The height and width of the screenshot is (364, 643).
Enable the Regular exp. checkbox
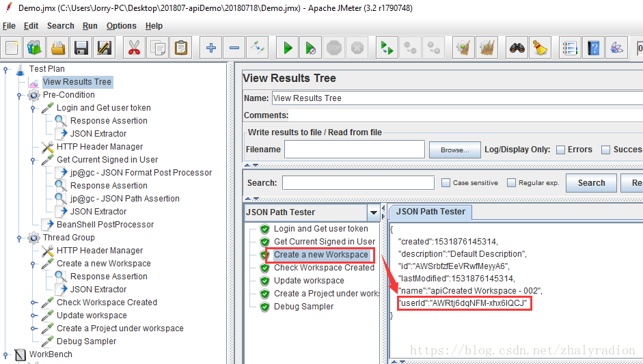tap(511, 183)
